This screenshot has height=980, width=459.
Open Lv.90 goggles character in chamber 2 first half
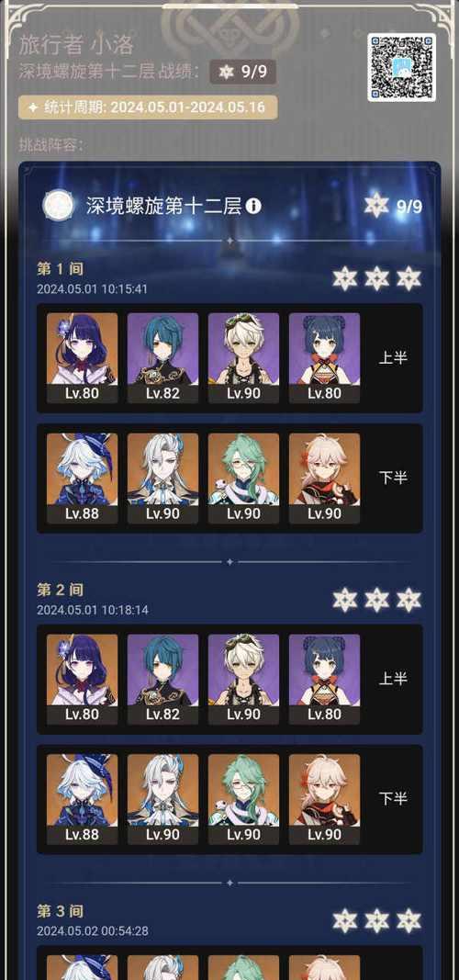coord(243,680)
